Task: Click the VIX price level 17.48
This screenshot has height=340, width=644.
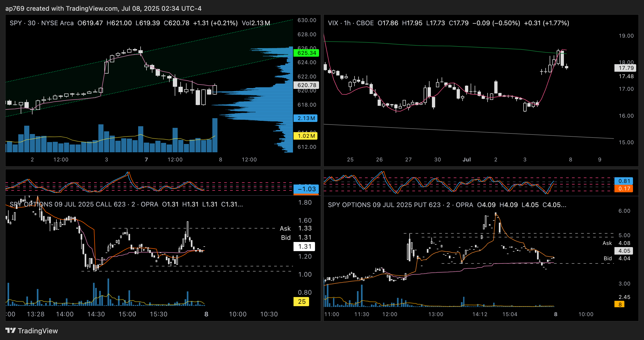Action: 626,76
